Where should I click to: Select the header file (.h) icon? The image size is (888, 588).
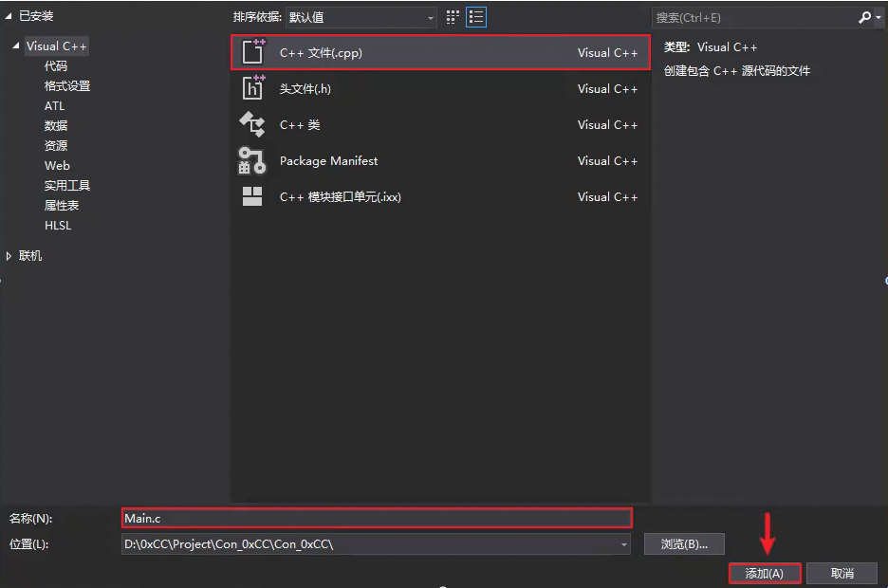253,87
